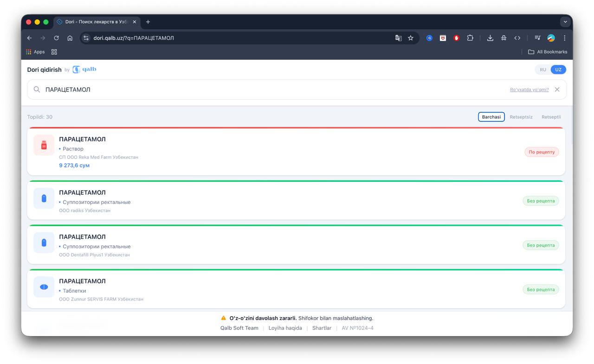Filter results by Retseptsiz
The image size is (594, 364).
tap(521, 117)
